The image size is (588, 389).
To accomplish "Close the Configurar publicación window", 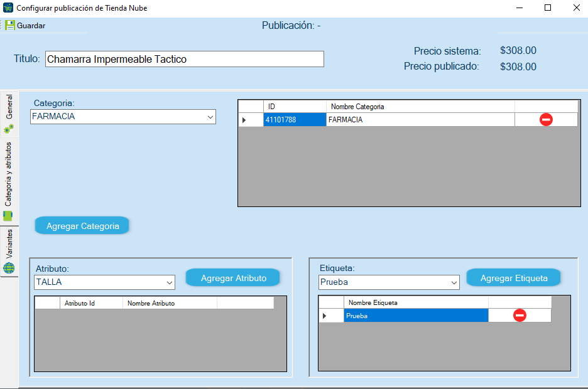I will tap(576, 8).
